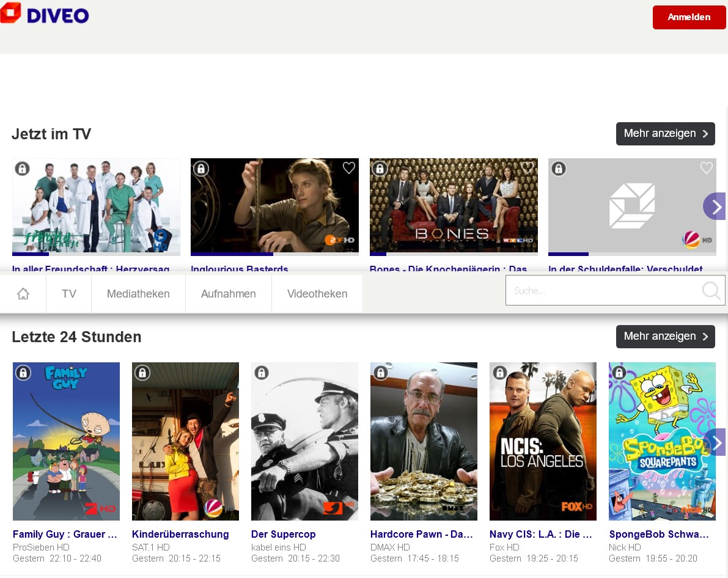Click the Anmelden button
Image resolution: width=728 pixels, height=578 pixels.
coord(689,17)
